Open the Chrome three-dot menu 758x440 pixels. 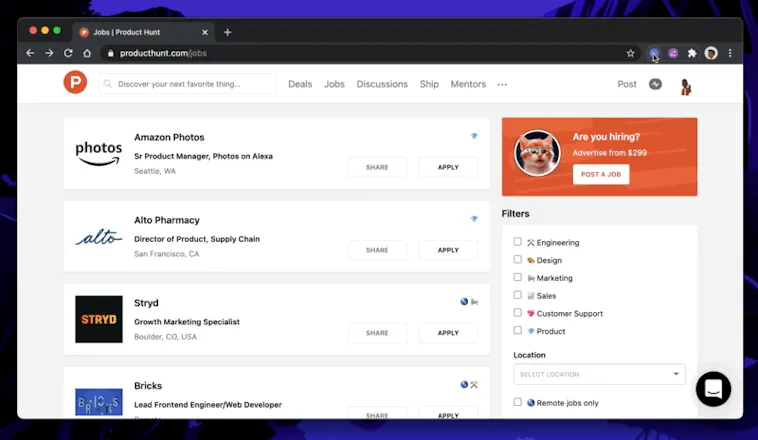point(730,53)
